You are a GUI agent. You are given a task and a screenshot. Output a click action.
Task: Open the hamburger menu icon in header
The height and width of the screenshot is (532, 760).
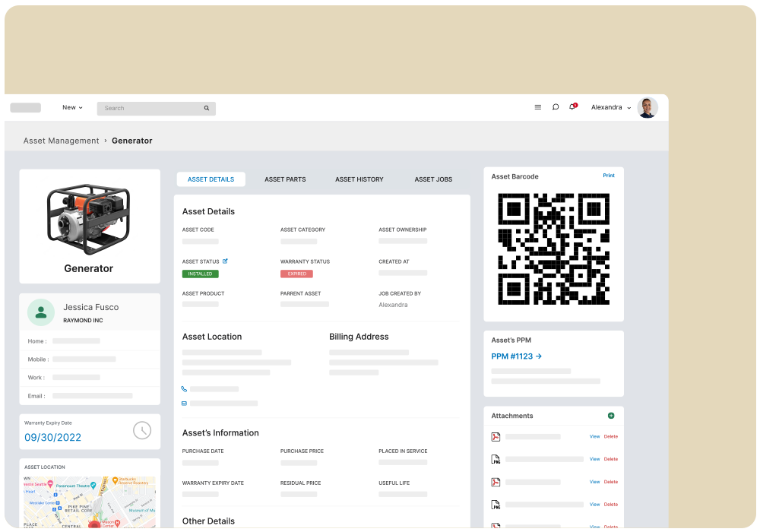[538, 108]
